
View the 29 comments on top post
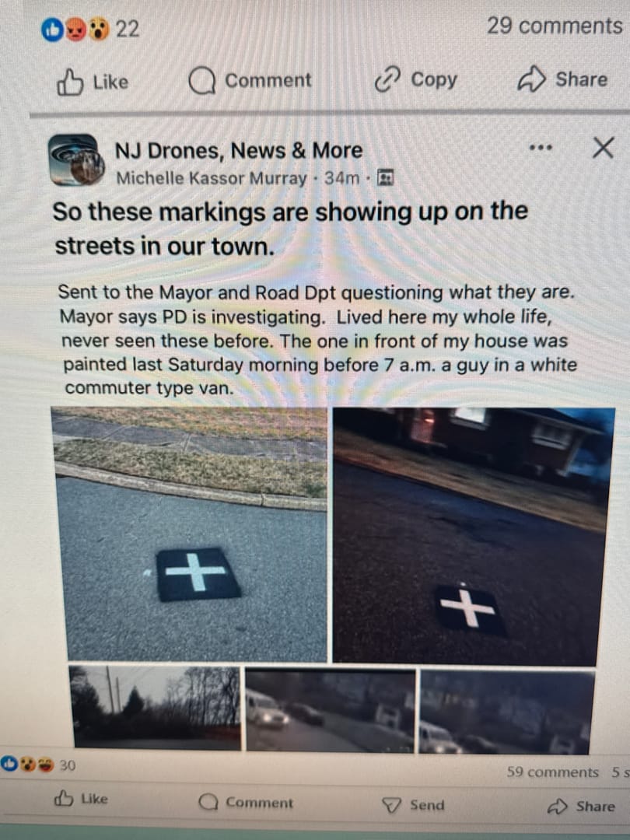tap(555, 26)
